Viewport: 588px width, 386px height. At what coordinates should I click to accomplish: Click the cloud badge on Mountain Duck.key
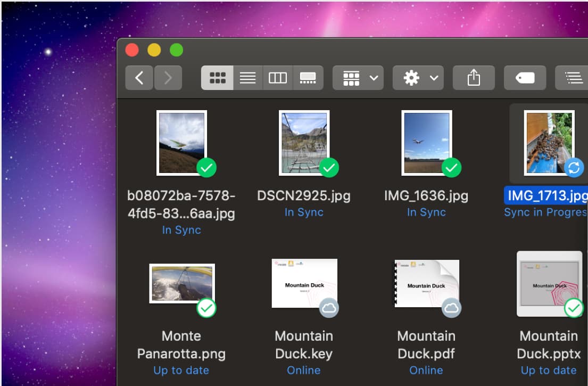[x=329, y=308]
